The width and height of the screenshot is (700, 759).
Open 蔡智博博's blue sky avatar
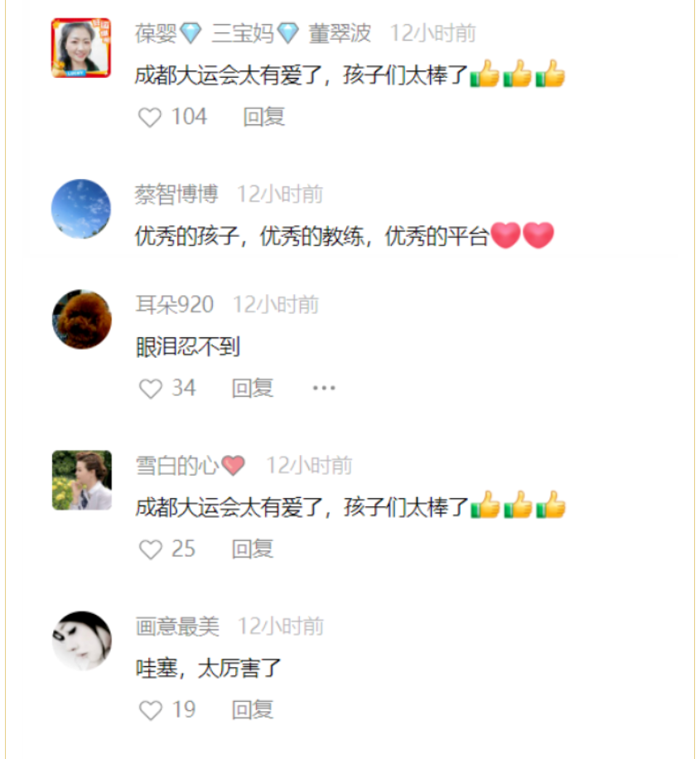tap(81, 209)
